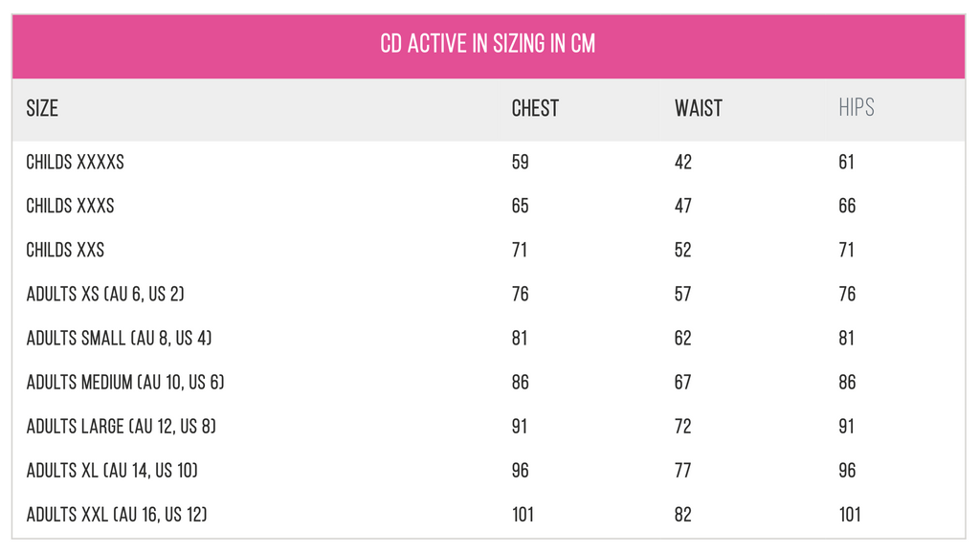Click waist value 47 for Childs XXXS
Viewport: 980px width, 553px height.
(x=683, y=206)
